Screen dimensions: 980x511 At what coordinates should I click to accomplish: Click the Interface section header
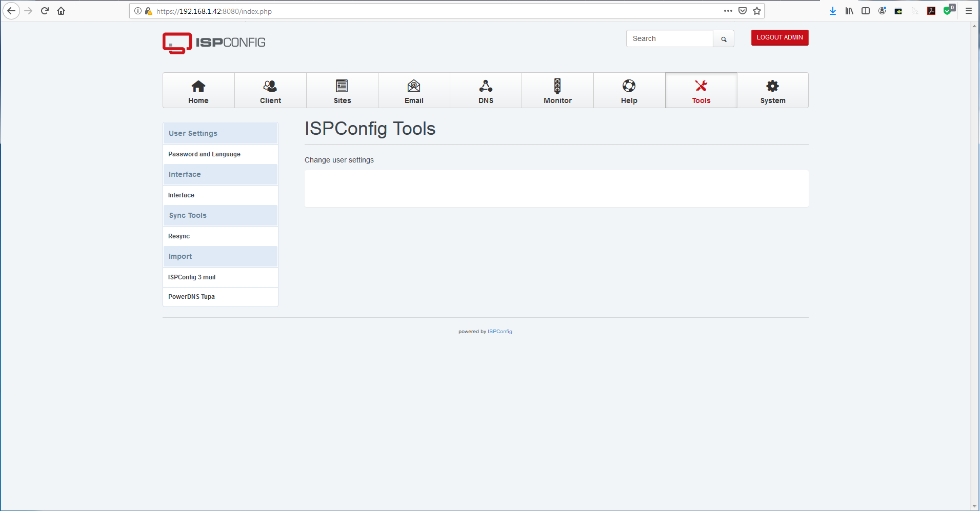pos(221,174)
